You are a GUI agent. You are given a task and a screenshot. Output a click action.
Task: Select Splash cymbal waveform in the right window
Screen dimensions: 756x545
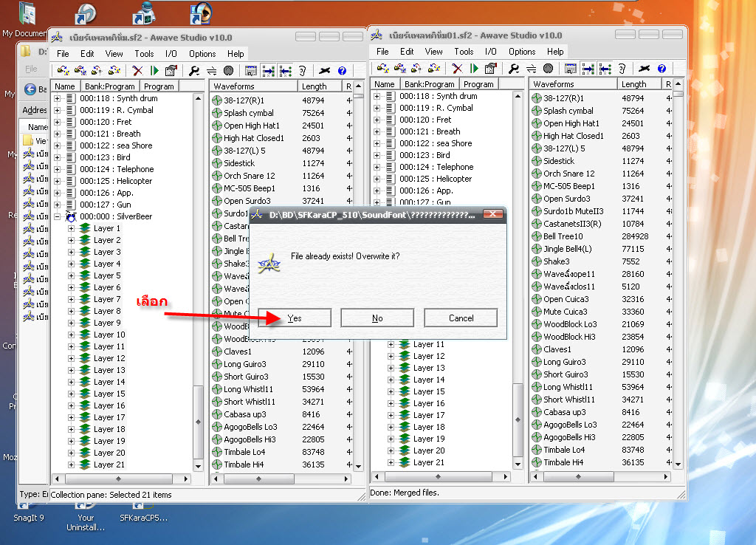[x=568, y=111]
